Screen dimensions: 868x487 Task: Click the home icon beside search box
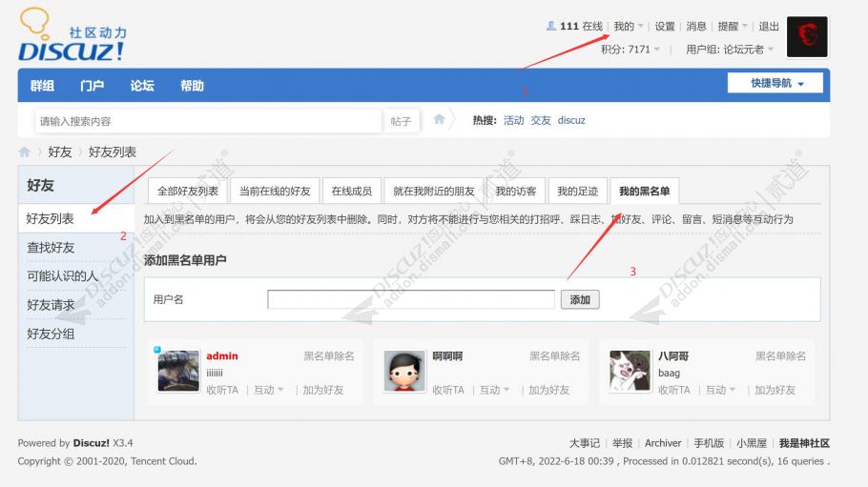(x=439, y=119)
